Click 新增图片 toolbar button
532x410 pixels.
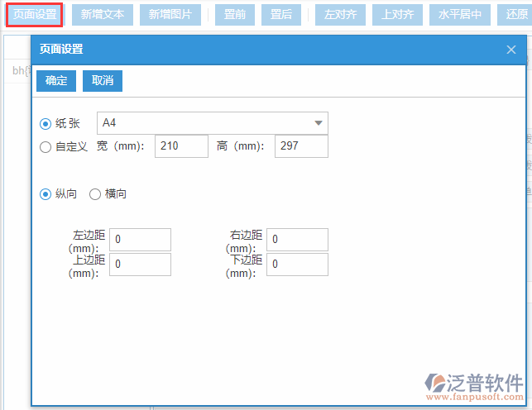click(x=170, y=14)
